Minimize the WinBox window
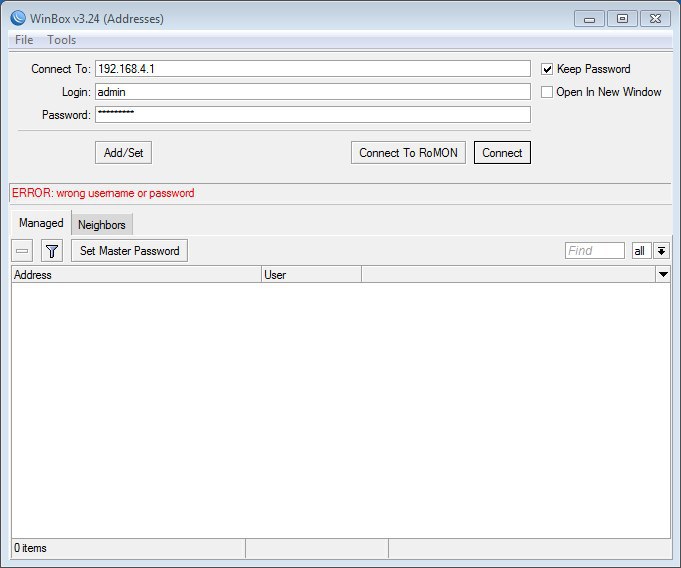This screenshot has width=681, height=568. click(x=589, y=19)
